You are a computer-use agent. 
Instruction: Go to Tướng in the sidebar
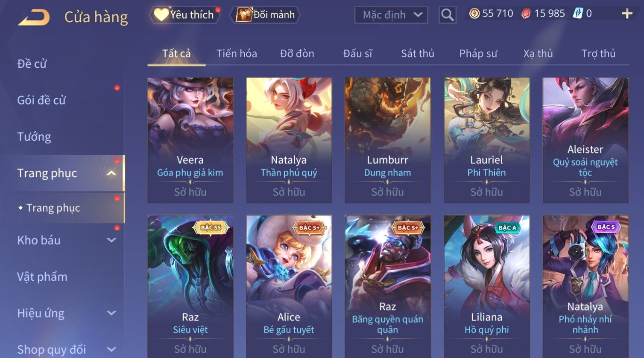click(34, 137)
